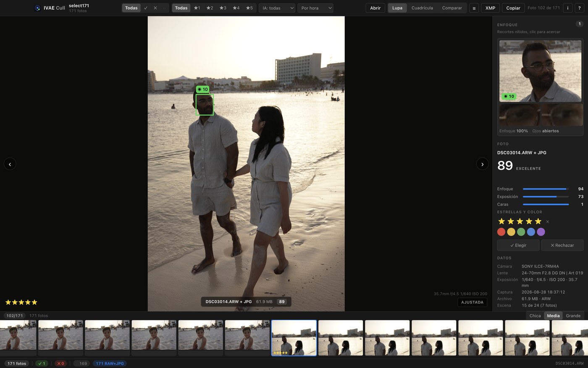Filter by picked checkmark in top toolbar
588x368 pixels.
pyautogui.click(x=145, y=8)
